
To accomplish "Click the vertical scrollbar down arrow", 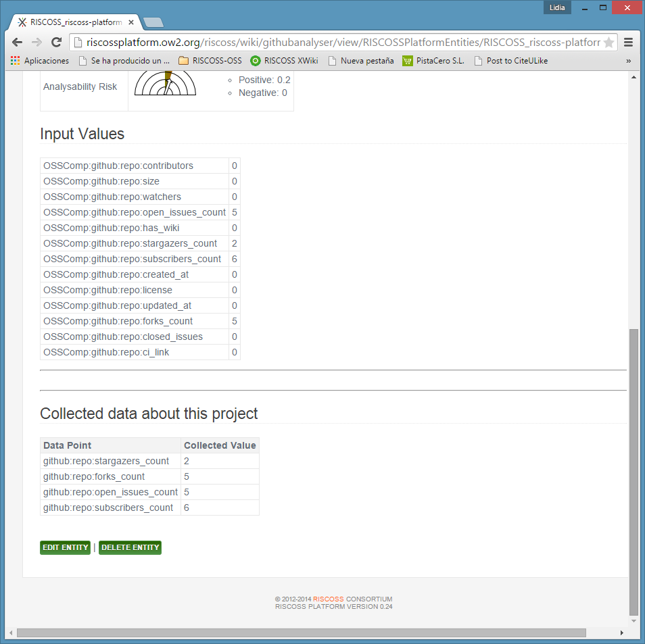I will pos(634,620).
